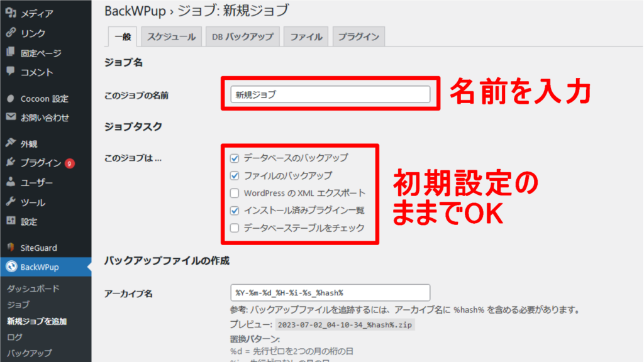Click the リンク chain link icon

[x=11, y=33]
